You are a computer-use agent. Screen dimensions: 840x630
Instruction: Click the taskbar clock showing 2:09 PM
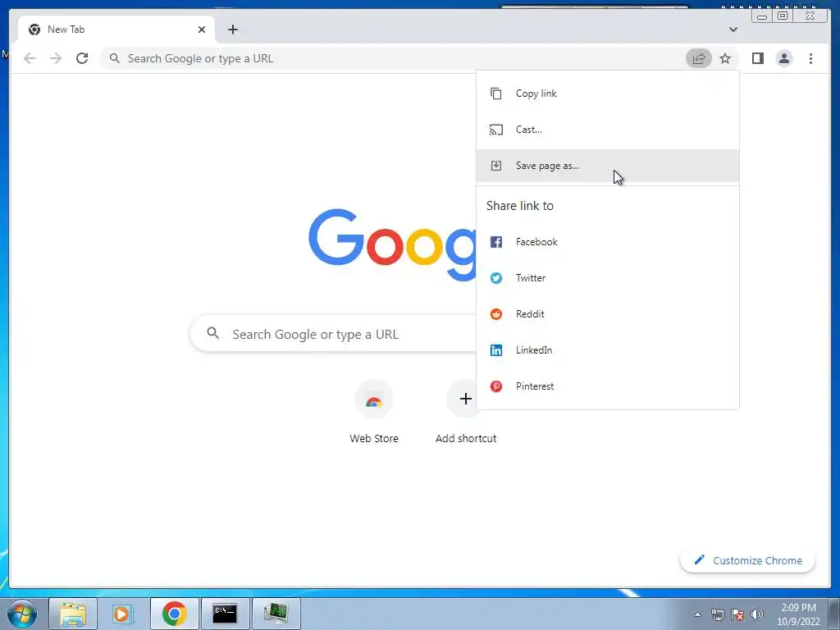click(798, 614)
